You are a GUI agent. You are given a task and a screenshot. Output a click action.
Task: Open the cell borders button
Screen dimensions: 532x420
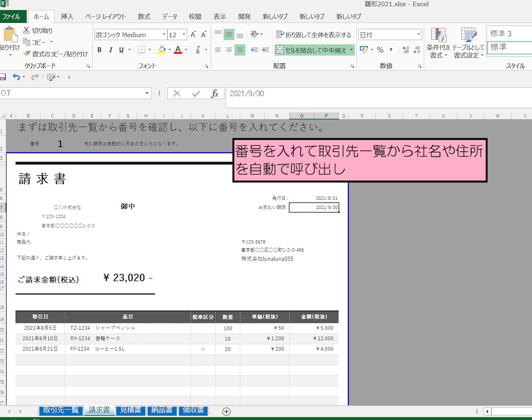141,50
